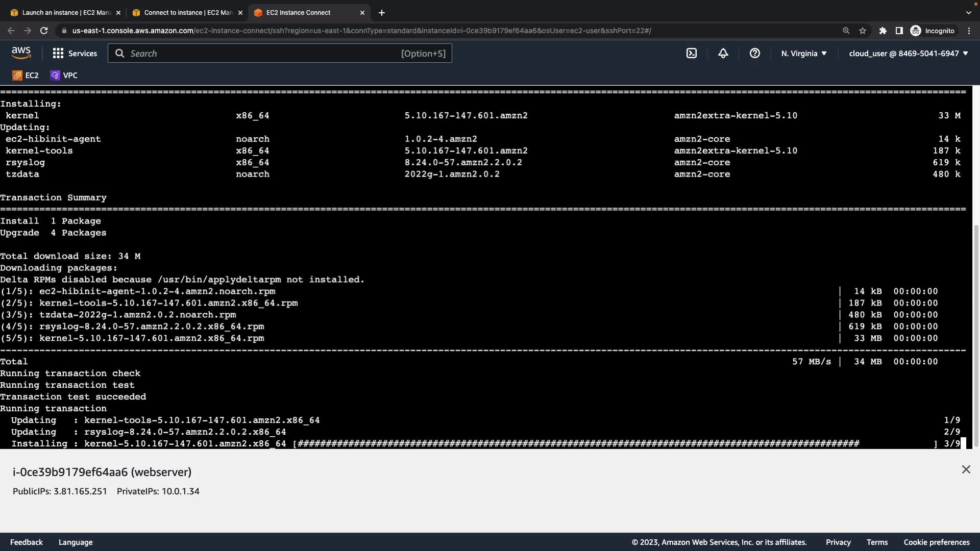Click the terminal vertical scrollbar

[976, 337]
